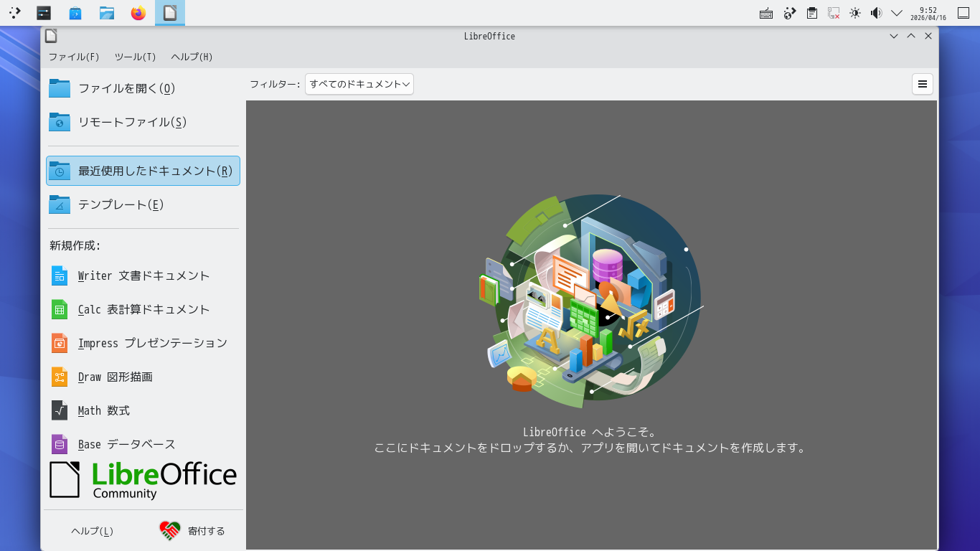Open the clipboard tray icon
The height and width of the screenshot is (551, 980).
point(811,13)
